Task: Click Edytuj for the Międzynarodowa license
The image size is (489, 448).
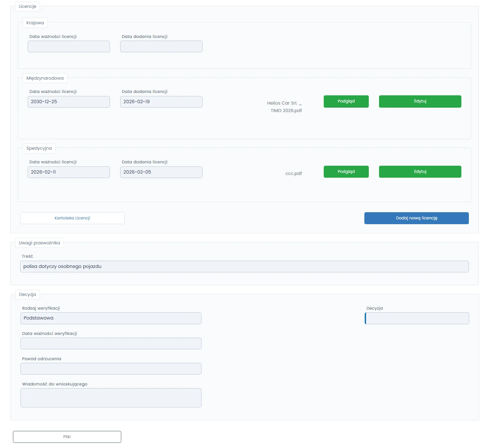Action: point(420,101)
